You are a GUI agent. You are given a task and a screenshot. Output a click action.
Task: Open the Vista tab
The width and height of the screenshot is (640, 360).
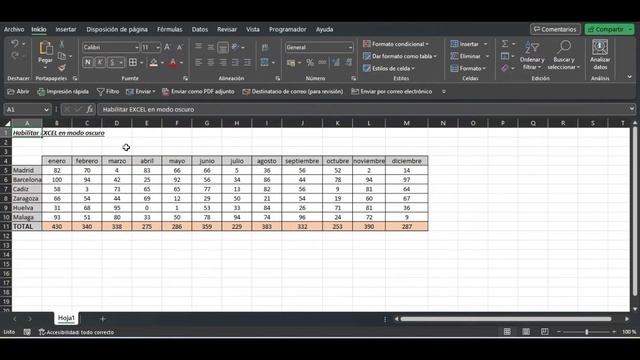click(x=253, y=29)
